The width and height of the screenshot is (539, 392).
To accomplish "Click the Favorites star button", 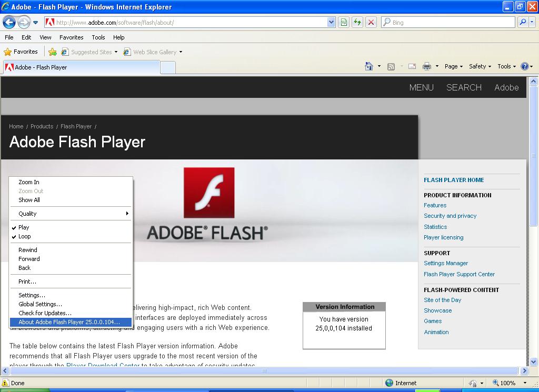I will tap(21, 52).
